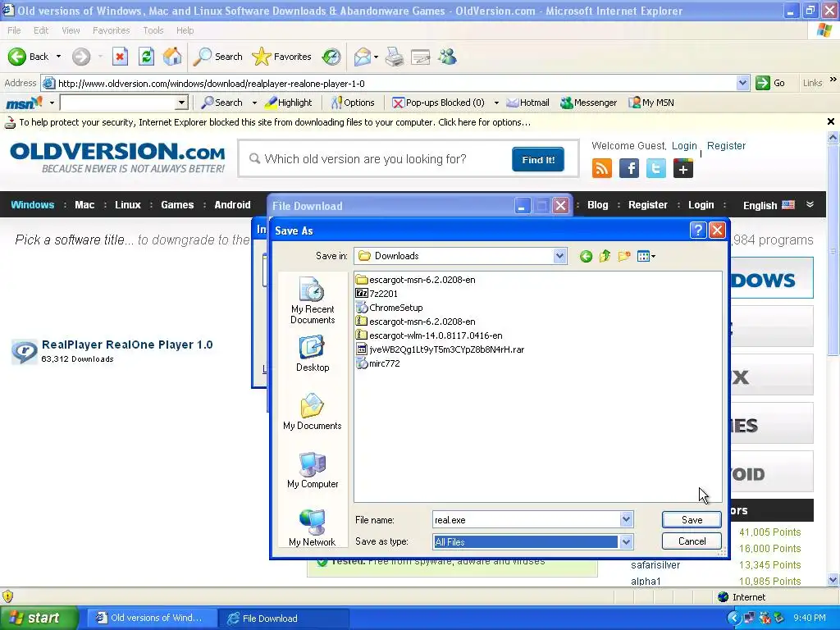Image resolution: width=840 pixels, height=630 pixels.
Task: Select the escargot-msn-6.2.0208-en folder
Action: tap(415, 280)
